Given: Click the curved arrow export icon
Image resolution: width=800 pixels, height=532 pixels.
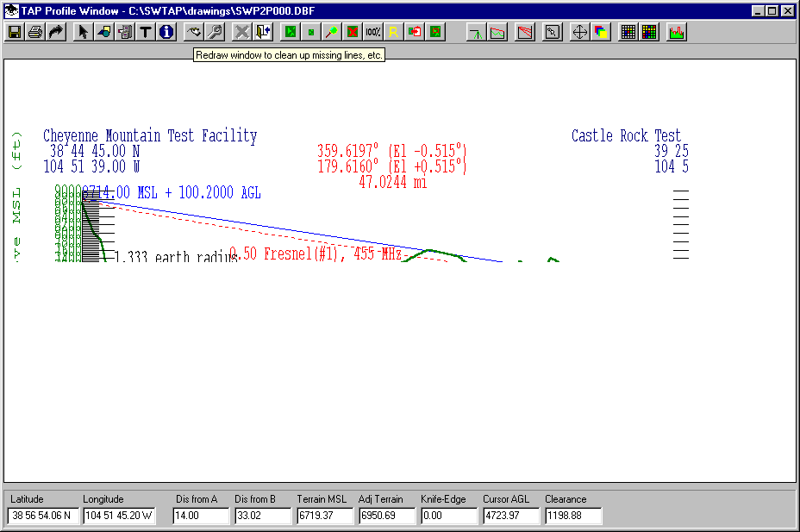Looking at the screenshot, I should click(x=56, y=32).
